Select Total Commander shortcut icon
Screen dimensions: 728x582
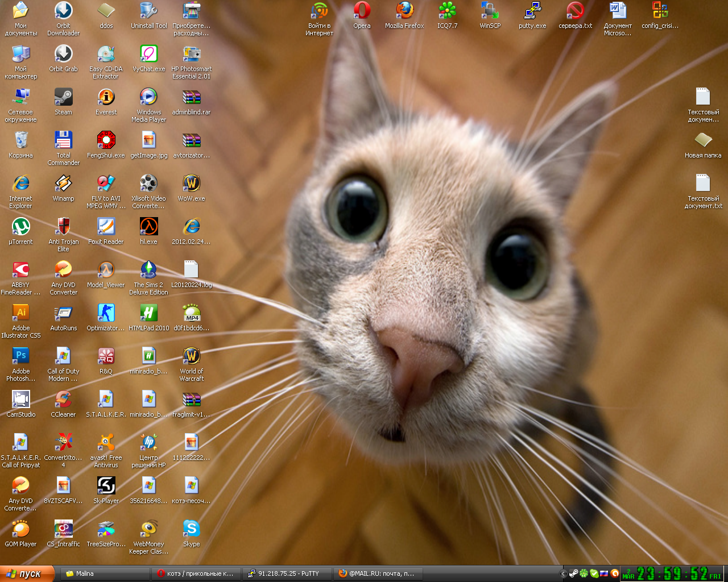coord(63,140)
